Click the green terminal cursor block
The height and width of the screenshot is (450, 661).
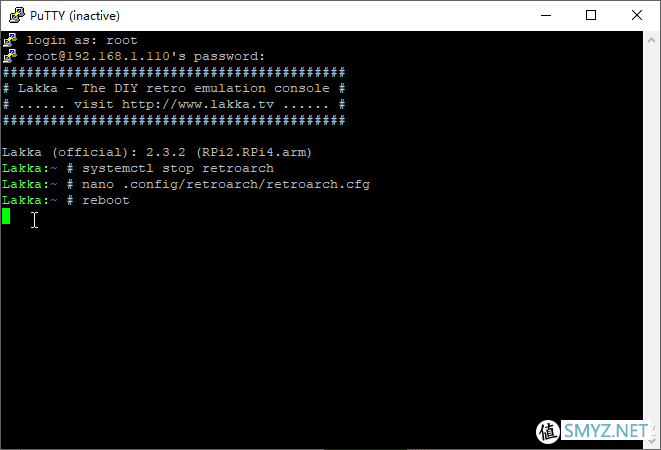tap(6, 216)
